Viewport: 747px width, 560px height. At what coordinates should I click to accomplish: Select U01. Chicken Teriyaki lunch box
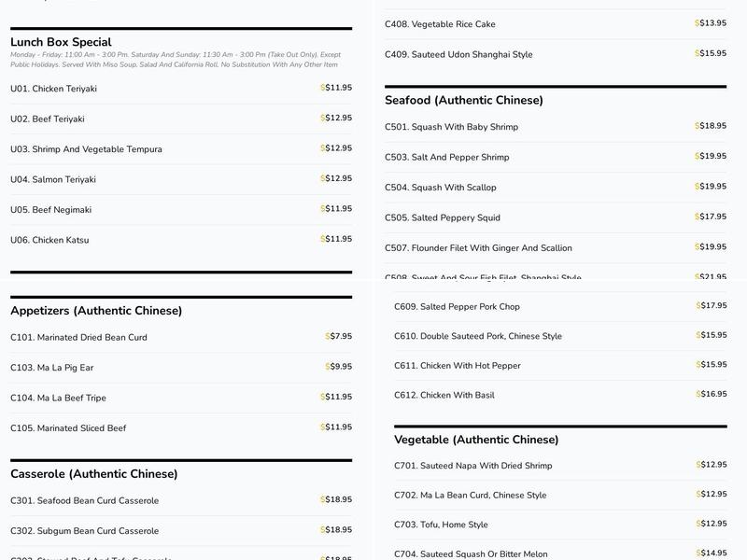coord(54,89)
